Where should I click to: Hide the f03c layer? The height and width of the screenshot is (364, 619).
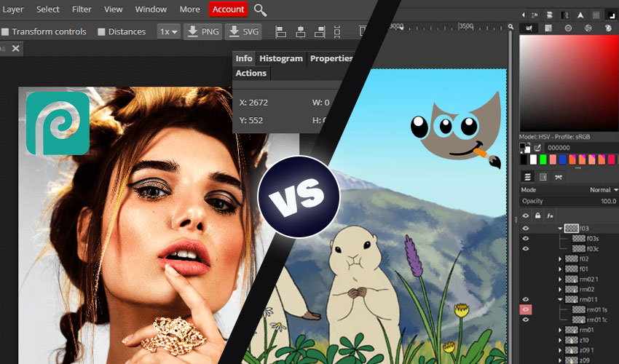coord(526,249)
